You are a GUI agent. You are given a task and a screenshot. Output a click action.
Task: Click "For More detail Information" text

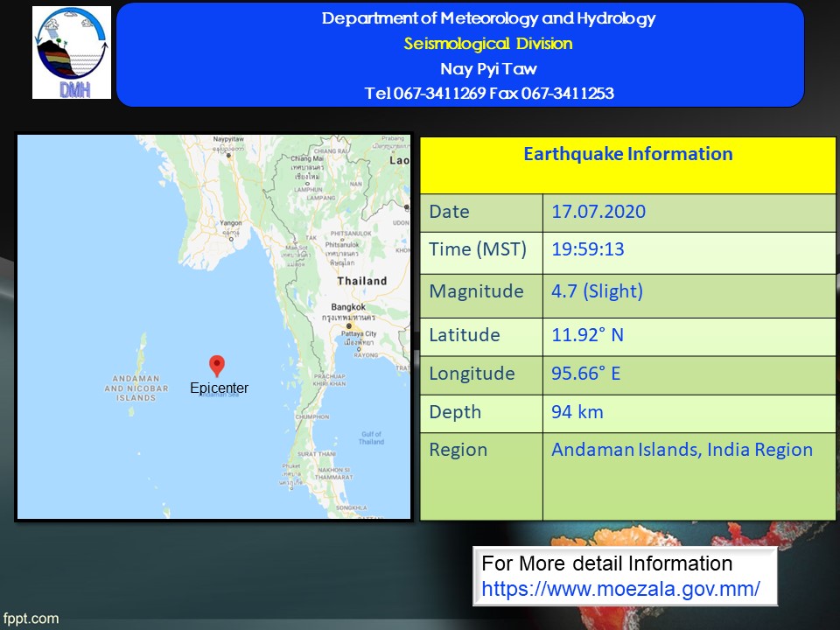tap(607, 563)
